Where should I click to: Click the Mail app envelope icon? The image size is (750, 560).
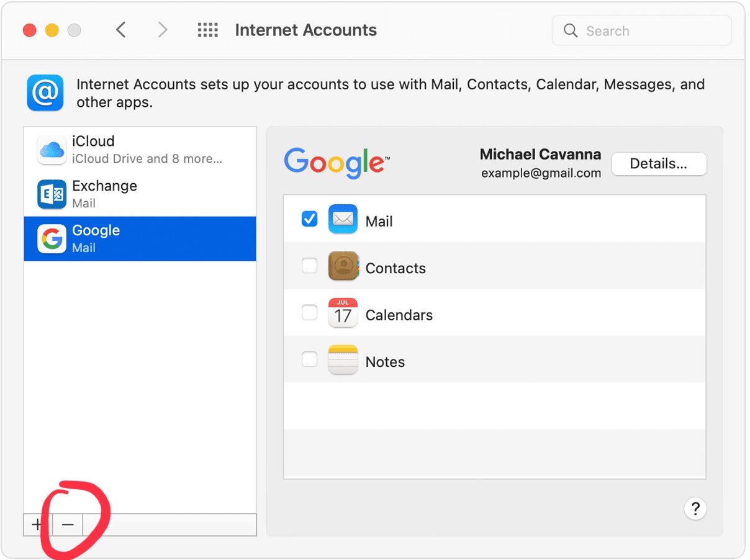343,219
